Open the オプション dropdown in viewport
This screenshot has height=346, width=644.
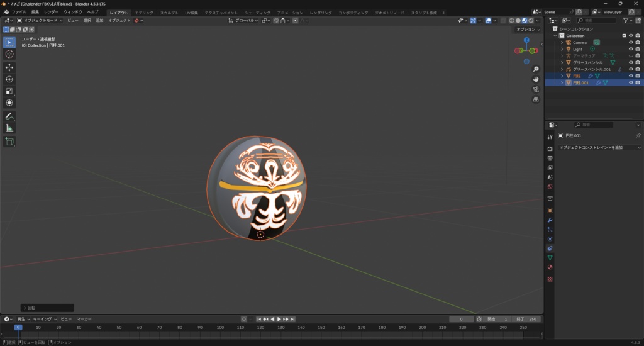click(528, 30)
